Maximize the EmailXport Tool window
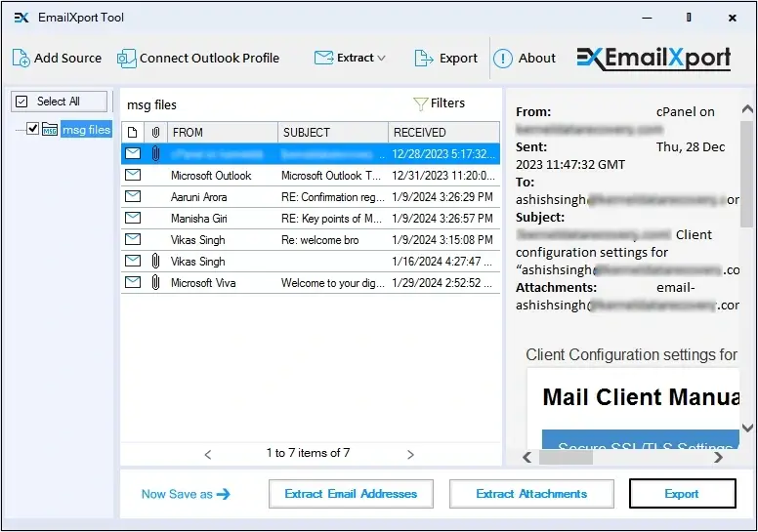The image size is (758, 532). pyautogui.click(x=689, y=18)
